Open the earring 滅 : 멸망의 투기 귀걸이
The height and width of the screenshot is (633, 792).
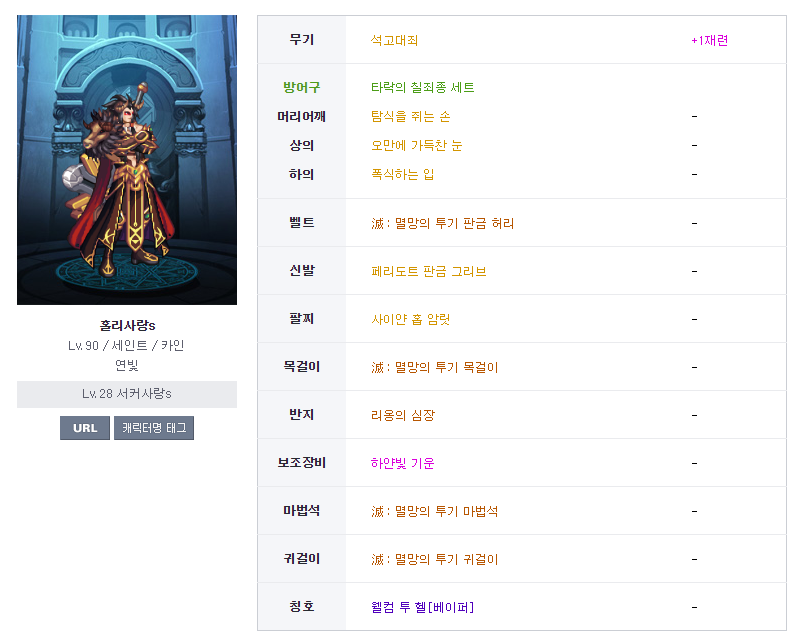pos(435,559)
